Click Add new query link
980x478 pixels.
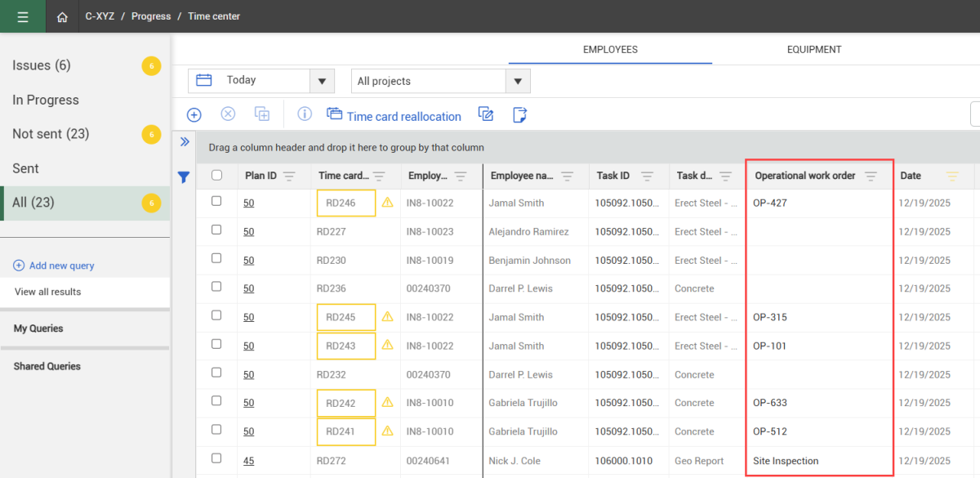coord(61,266)
